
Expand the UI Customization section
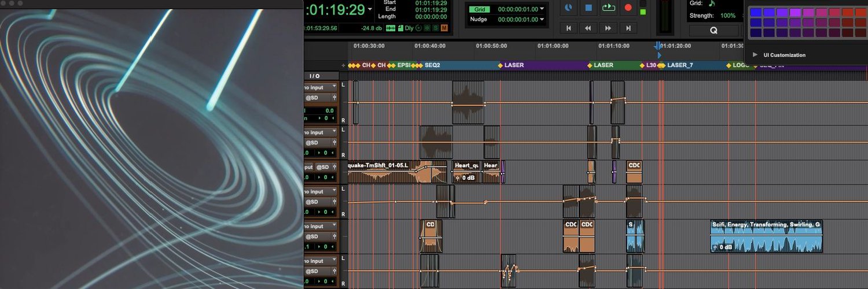pos(755,55)
